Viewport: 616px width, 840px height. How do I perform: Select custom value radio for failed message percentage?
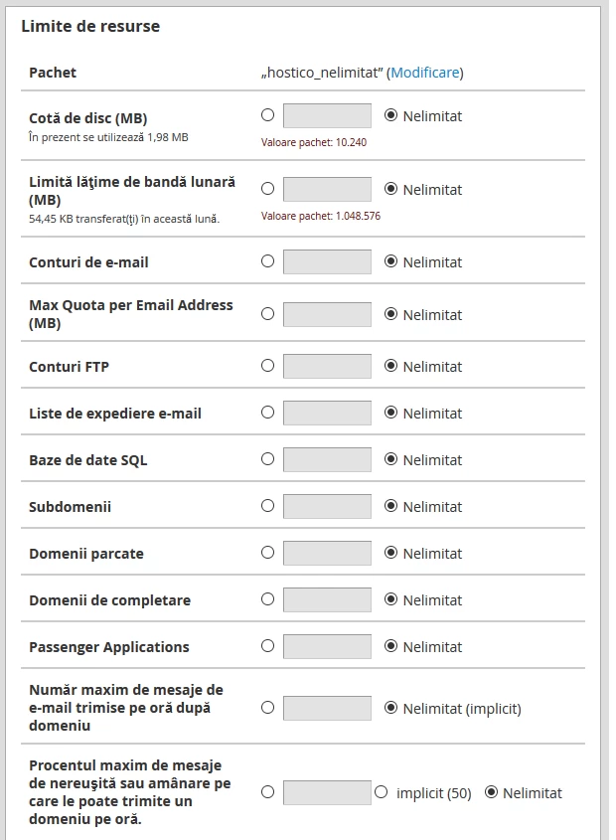point(267,792)
